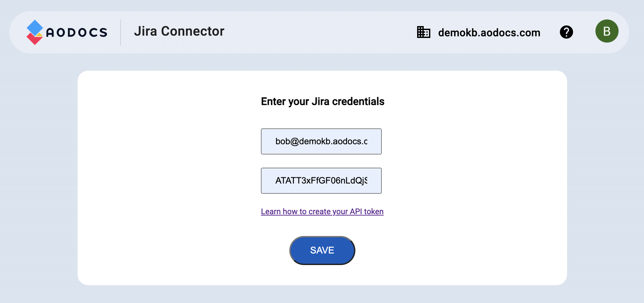
Task: Open help with the question mark icon
Action: [x=566, y=32]
